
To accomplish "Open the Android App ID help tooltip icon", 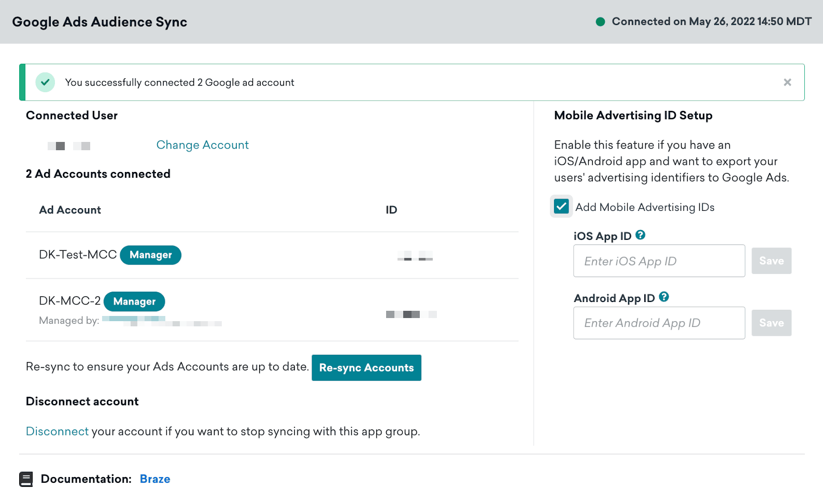I will click(x=664, y=297).
